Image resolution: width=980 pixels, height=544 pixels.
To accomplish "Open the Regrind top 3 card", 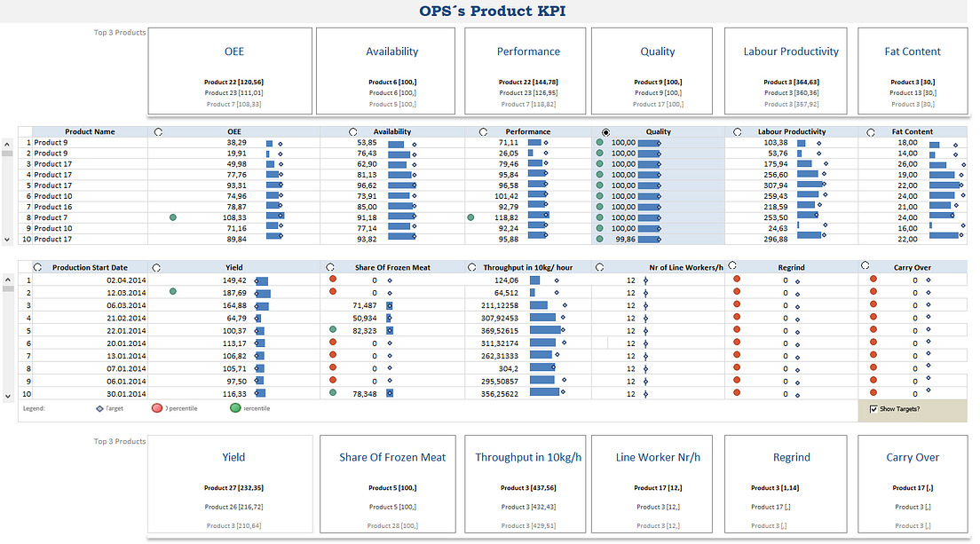I will click(786, 484).
